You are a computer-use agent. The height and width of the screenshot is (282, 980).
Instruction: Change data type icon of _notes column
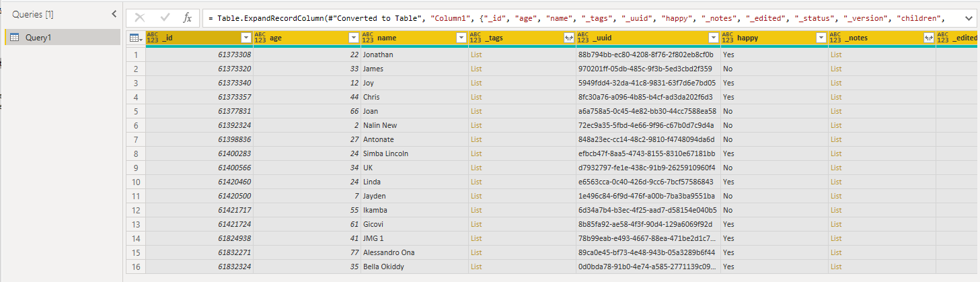point(835,38)
